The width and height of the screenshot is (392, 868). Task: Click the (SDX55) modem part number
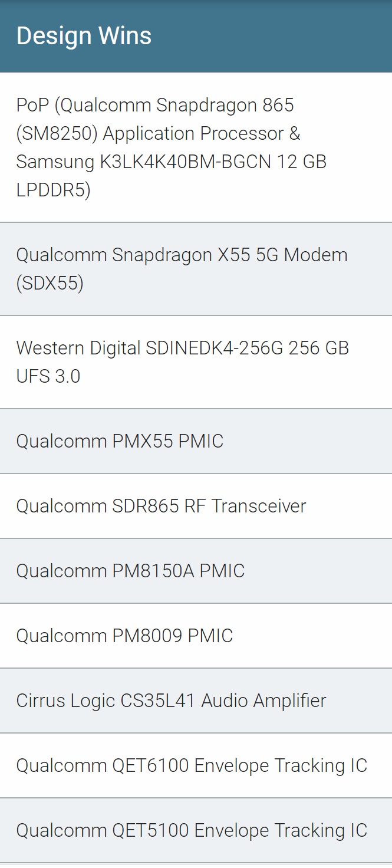[x=50, y=284]
